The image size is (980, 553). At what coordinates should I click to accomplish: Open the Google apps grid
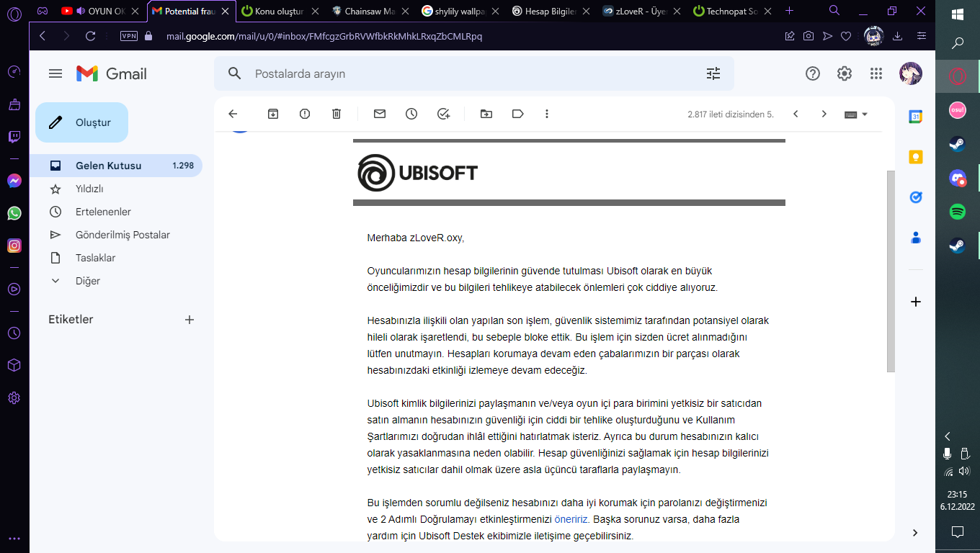pos(876,73)
